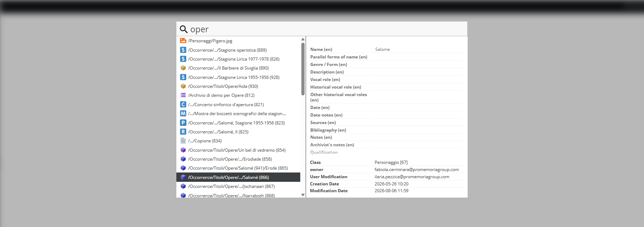644x227 pixels.
Task: Select the Salomé (941)/Erode (865) entry
Action: pyautogui.click(x=238, y=168)
